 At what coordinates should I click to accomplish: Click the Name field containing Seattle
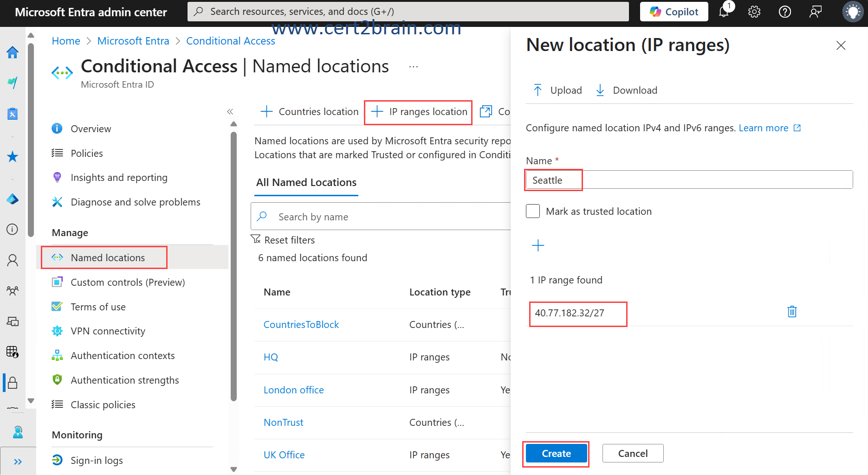[x=689, y=180]
